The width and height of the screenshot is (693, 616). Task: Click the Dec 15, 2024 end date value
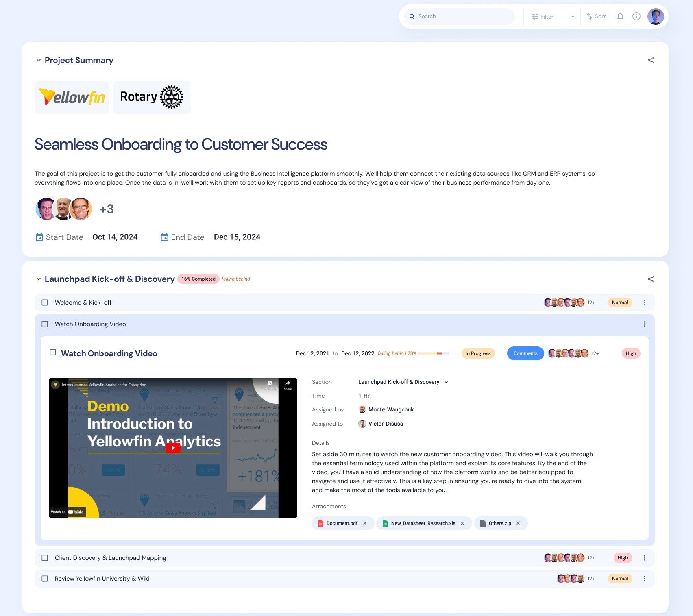pos(237,237)
